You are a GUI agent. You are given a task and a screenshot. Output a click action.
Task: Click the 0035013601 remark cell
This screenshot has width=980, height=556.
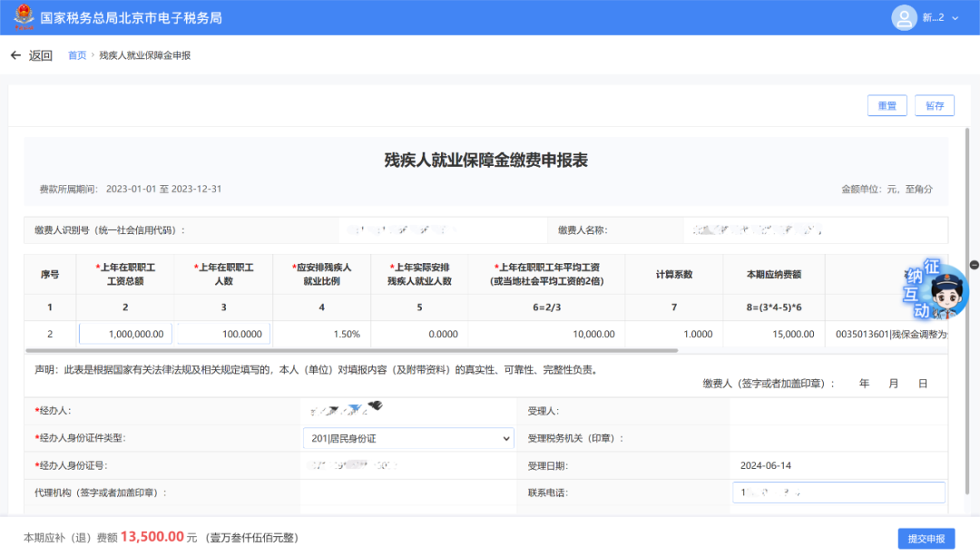pyautogui.click(x=887, y=334)
